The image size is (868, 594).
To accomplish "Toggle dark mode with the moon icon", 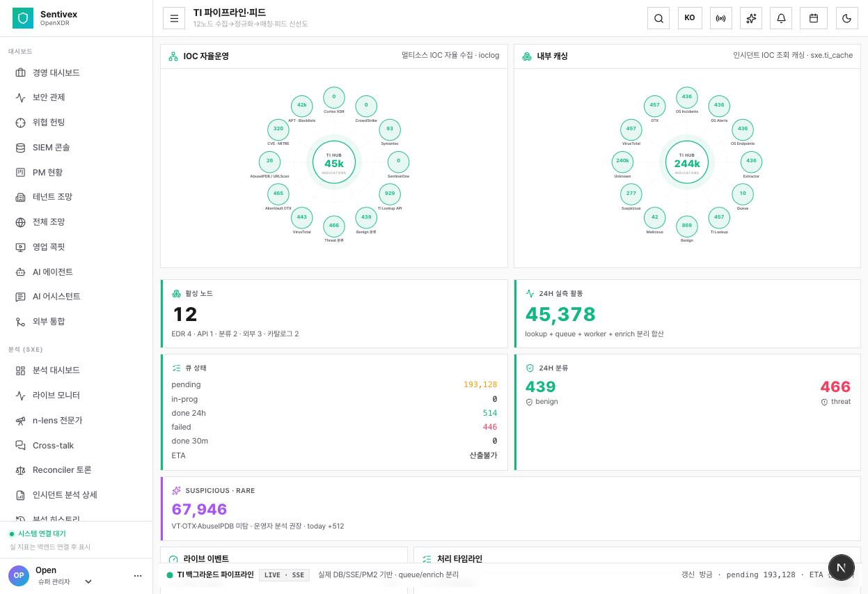I will tap(846, 18).
